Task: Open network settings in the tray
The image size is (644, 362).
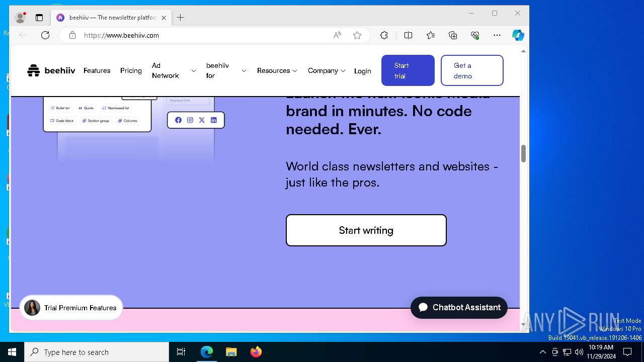Action: pyautogui.click(x=567, y=352)
